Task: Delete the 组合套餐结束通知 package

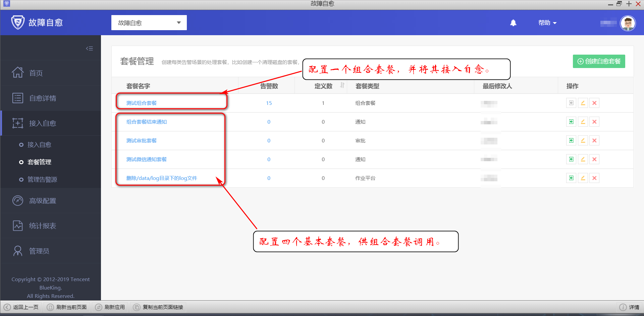Action: click(594, 122)
